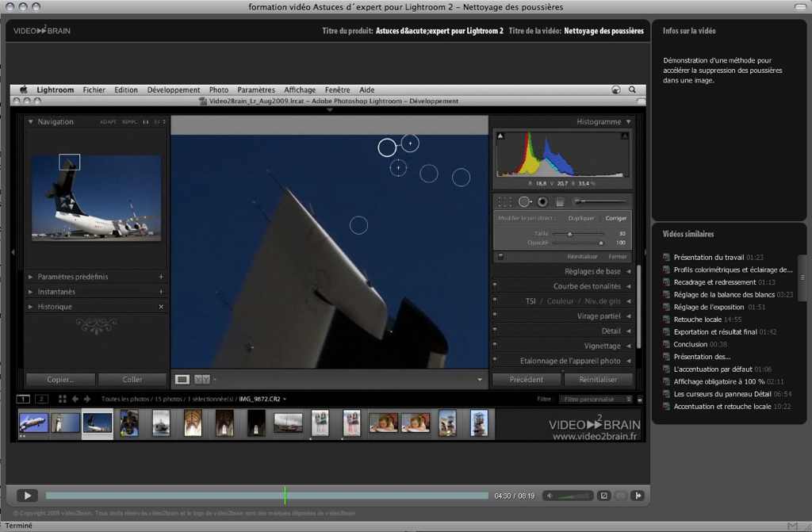Add a new snapshot with plus icon

point(161,292)
